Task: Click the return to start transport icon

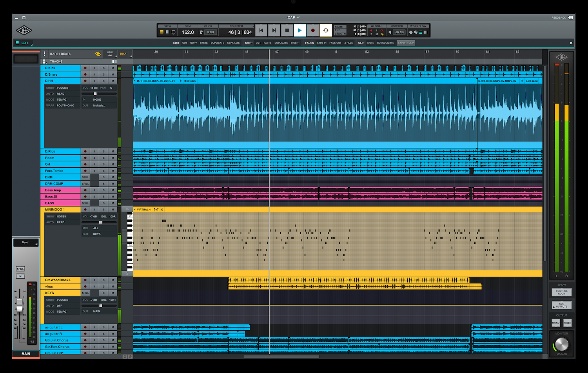Action: tap(261, 31)
